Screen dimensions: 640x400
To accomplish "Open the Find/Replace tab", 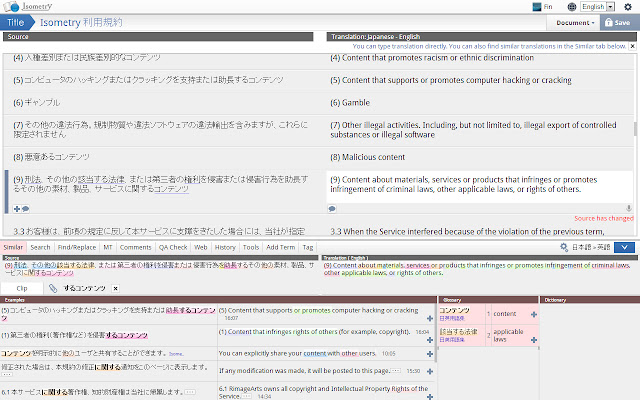I will coord(77,247).
